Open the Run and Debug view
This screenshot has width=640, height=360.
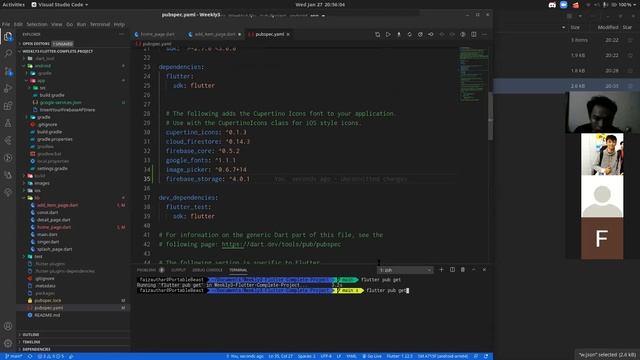[x=8, y=89]
